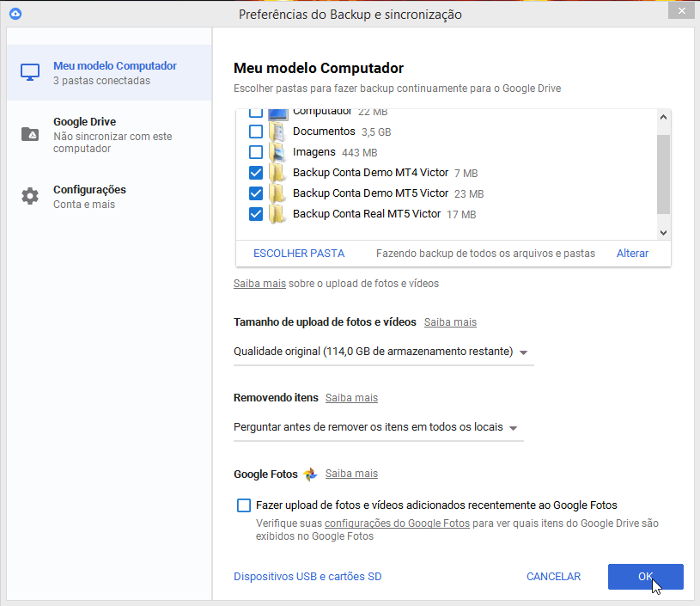Click the Alterar link
This screenshot has width=700, height=606.
pos(632,254)
